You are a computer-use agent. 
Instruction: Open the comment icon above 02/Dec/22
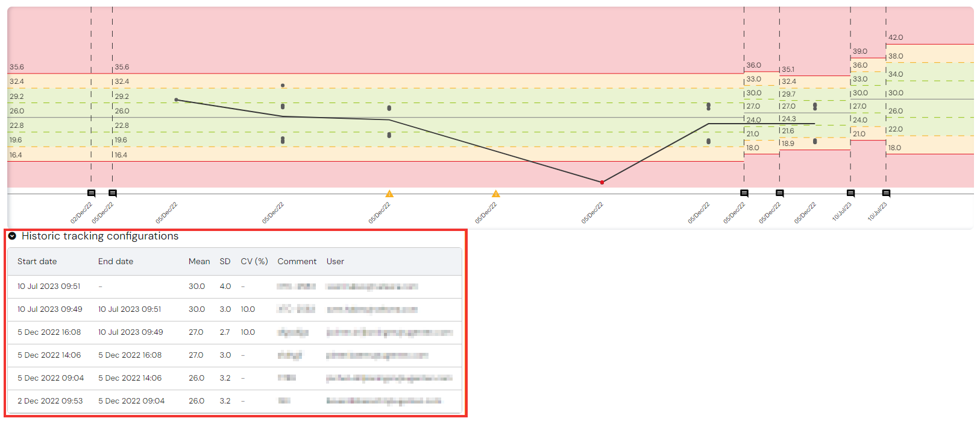point(92,194)
